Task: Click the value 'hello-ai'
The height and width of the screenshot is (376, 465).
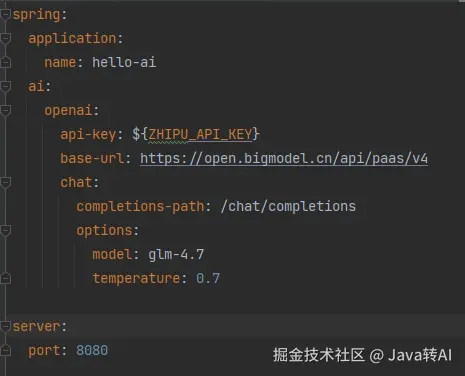Action: point(124,62)
